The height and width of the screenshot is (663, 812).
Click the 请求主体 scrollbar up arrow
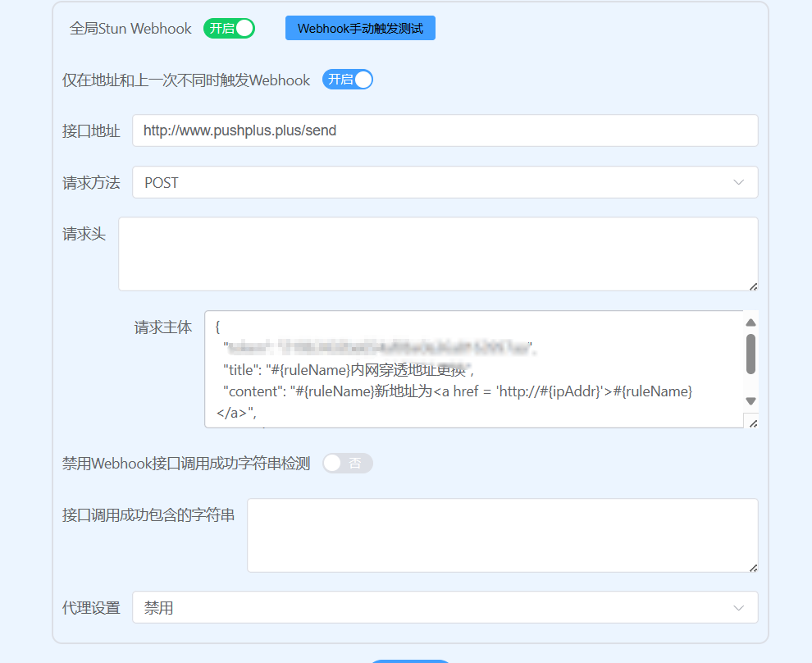coord(750,322)
